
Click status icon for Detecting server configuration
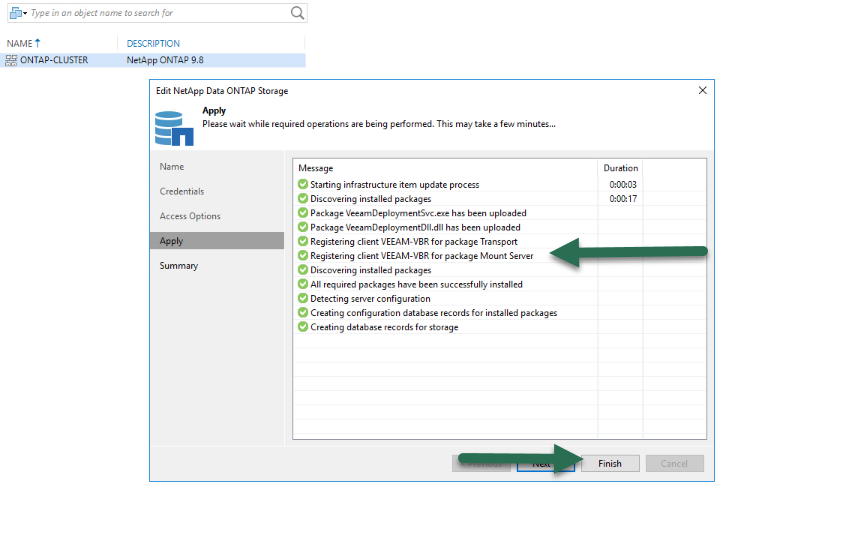pyautogui.click(x=303, y=298)
